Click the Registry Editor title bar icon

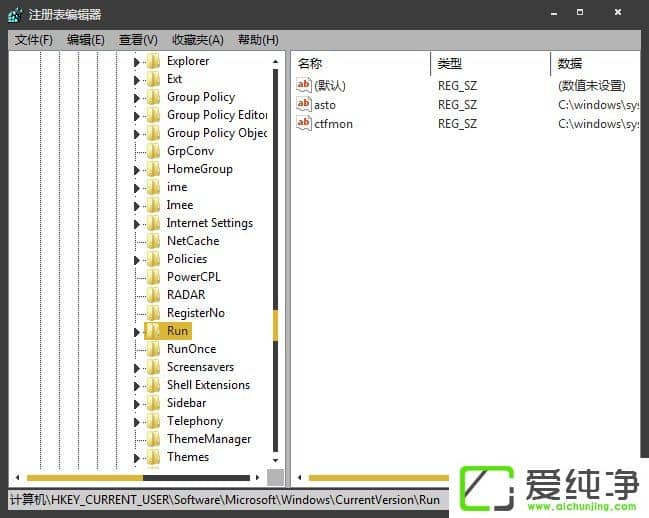[x=15, y=14]
